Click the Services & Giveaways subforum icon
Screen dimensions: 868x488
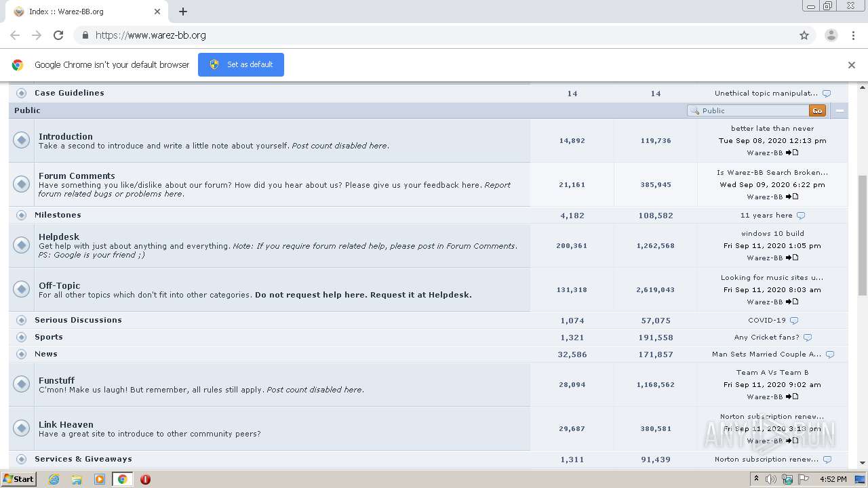22,459
